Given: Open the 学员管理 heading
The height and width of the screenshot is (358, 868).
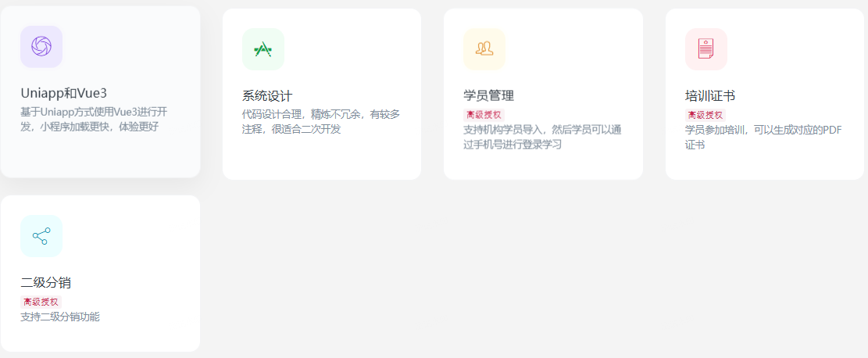Looking at the screenshot, I should [x=488, y=96].
